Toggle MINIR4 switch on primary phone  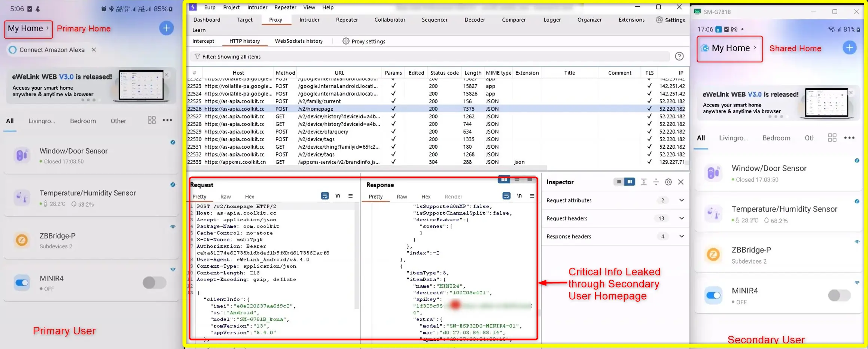[x=154, y=283]
